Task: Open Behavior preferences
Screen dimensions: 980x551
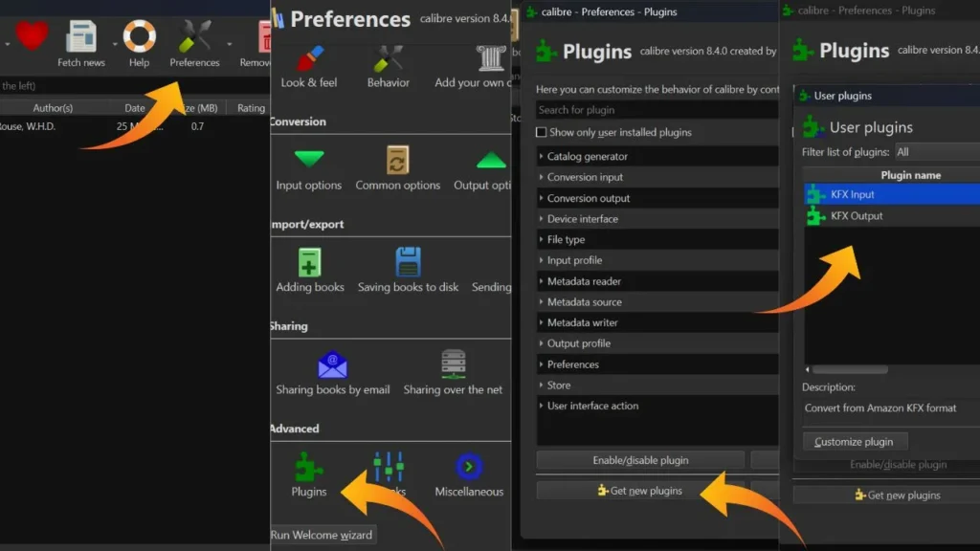Action: coord(389,67)
